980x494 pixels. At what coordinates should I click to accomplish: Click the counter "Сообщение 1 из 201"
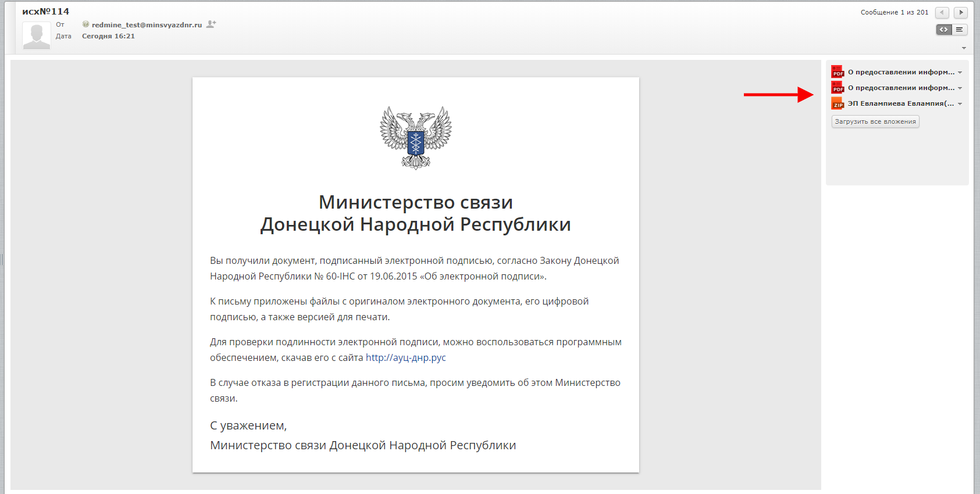(895, 12)
